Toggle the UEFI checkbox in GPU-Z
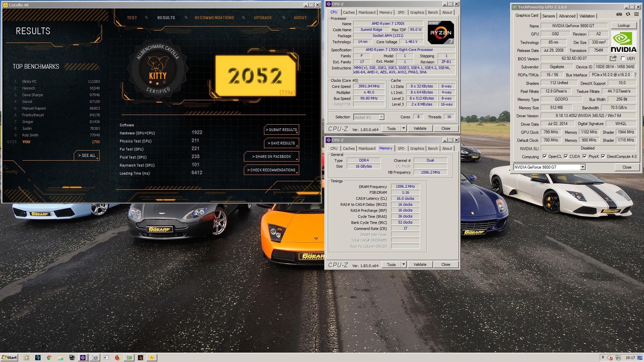Image resolution: width=644 pixels, height=362 pixels. click(623, 58)
